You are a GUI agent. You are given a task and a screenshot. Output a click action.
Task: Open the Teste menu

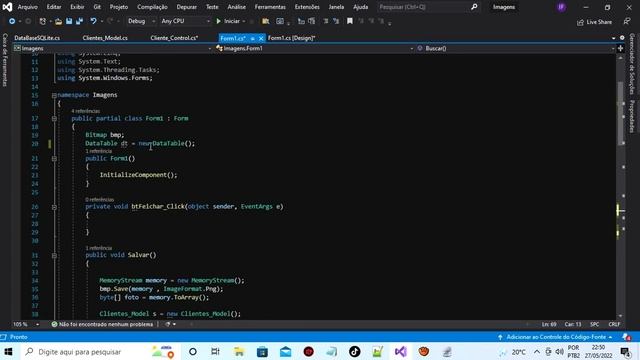point(212,7)
